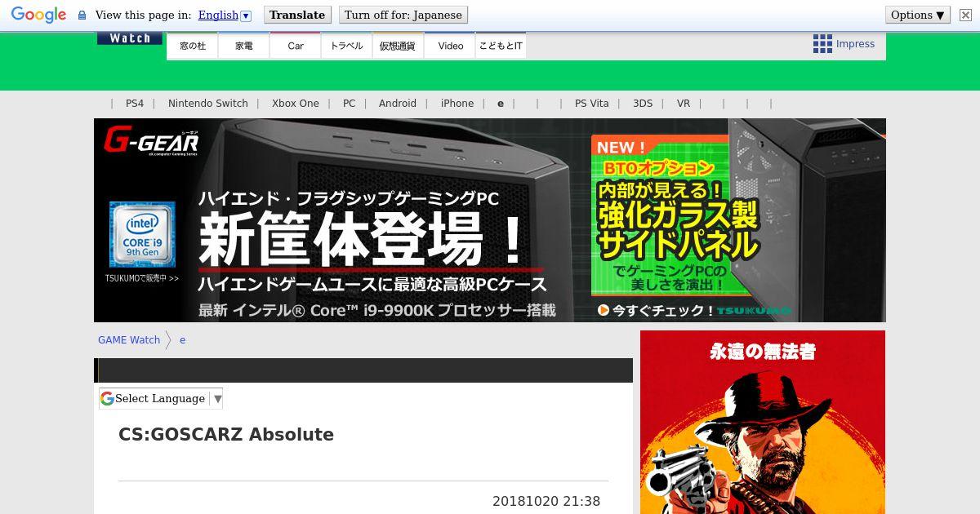Click the G-GEAR logo in banner
Screen dimensions: 980x514
(151, 141)
